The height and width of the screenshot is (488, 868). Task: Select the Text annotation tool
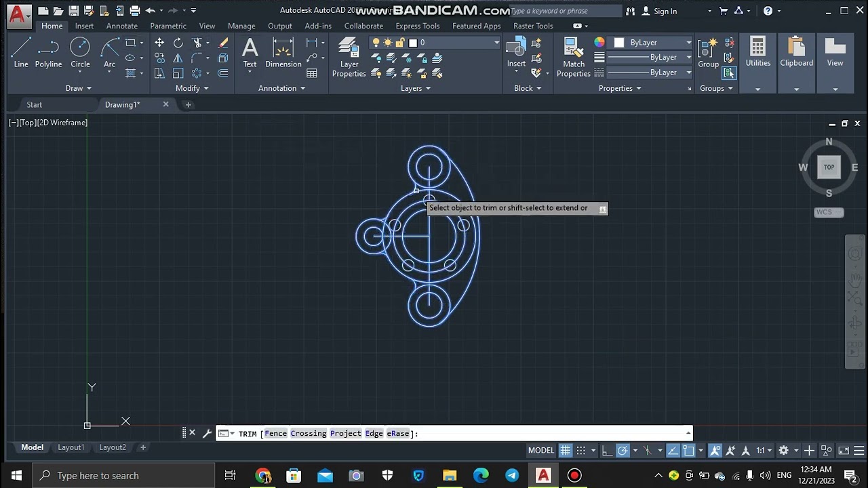[250, 53]
